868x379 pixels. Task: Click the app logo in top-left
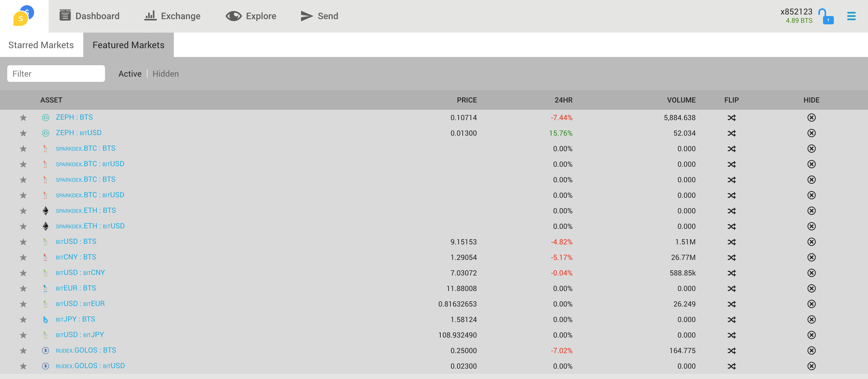tap(24, 16)
